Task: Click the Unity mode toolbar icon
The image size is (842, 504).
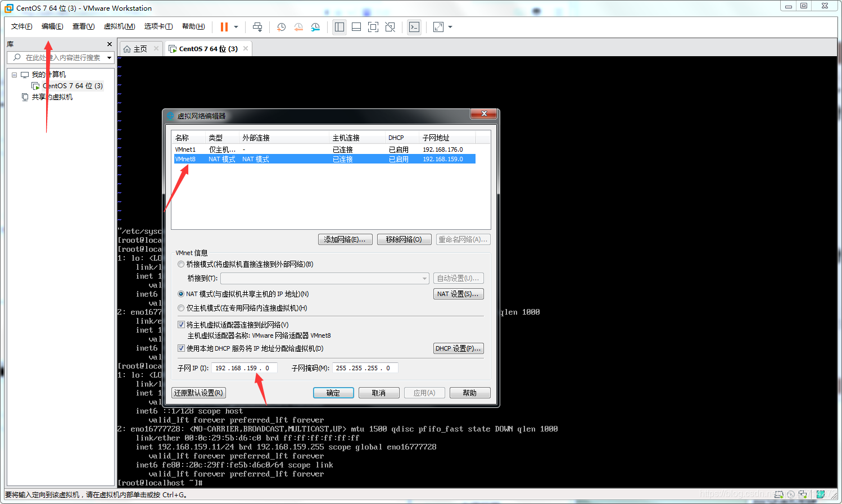Action: coord(390,27)
